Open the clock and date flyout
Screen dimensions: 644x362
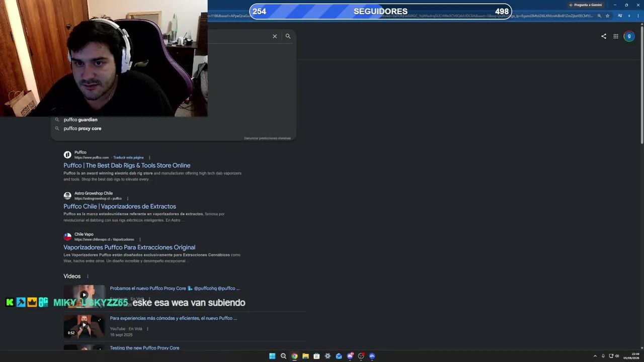coord(631,356)
